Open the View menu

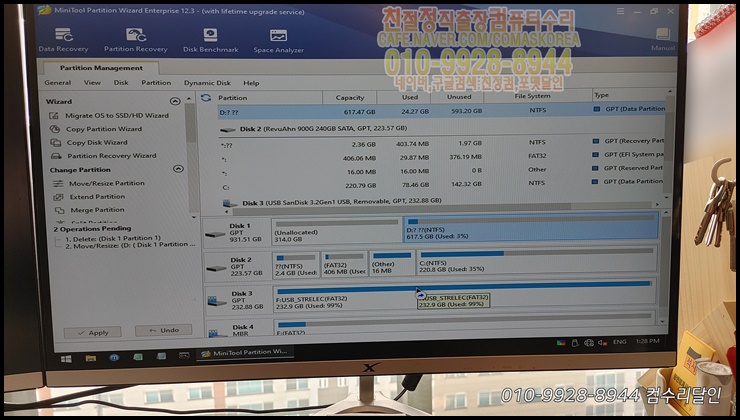pyautogui.click(x=92, y=83)
